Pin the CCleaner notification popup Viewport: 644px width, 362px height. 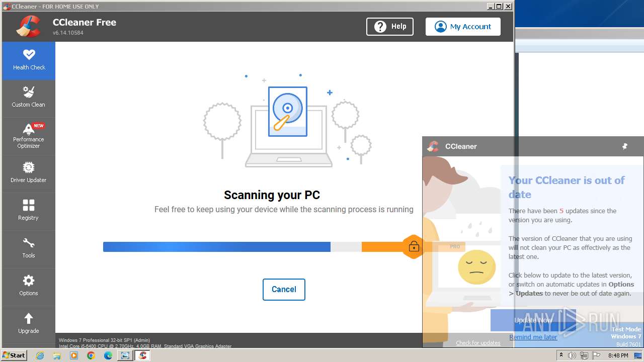point(625,146)
